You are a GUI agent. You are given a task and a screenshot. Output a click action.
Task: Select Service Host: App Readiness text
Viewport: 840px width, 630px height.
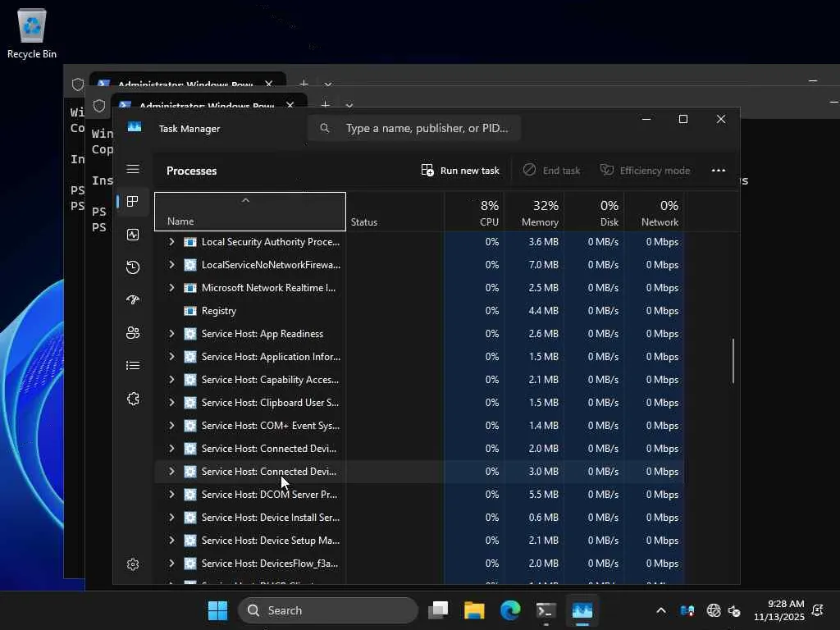tap(262, 334)
